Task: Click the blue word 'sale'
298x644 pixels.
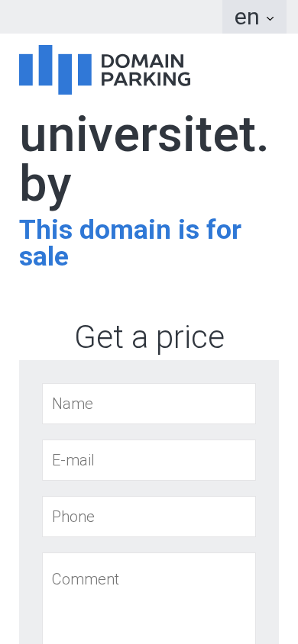Action: 44,256
